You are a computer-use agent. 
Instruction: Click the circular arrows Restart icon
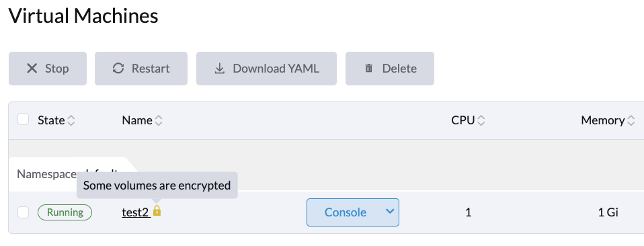[118, 69]
